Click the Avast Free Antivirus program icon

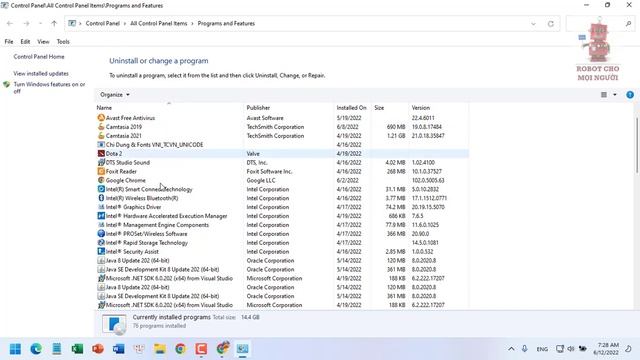101,118
